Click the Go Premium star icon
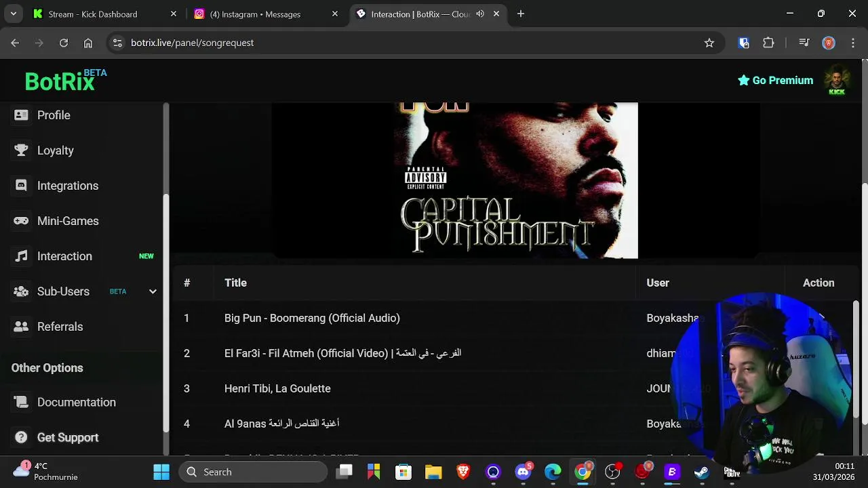This screenshot has width=868, height=488. pos(743,80)
